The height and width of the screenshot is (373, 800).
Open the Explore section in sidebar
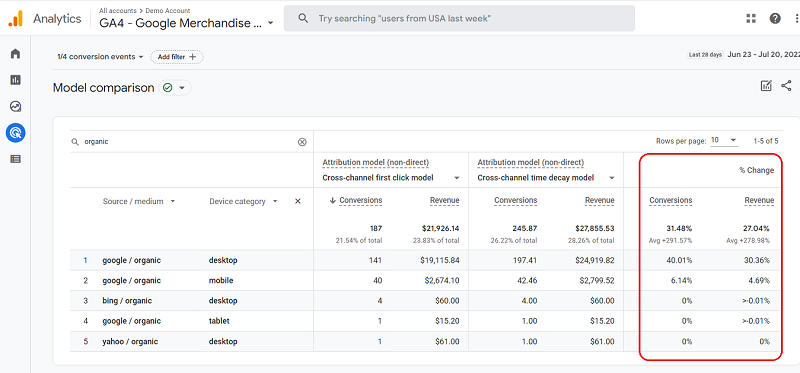[x=15, y=106]
